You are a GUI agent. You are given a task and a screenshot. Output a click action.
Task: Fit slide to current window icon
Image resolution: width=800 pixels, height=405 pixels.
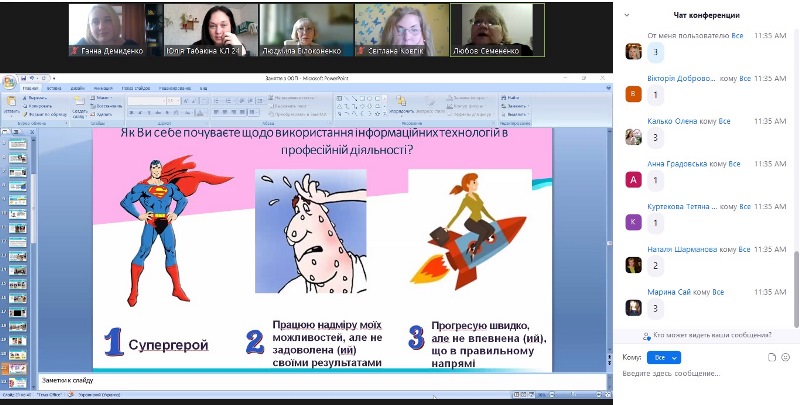(607, 394)
